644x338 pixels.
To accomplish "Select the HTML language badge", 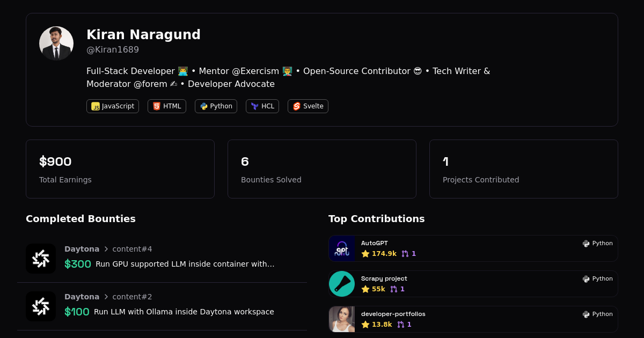I will (x=167, y=106).
